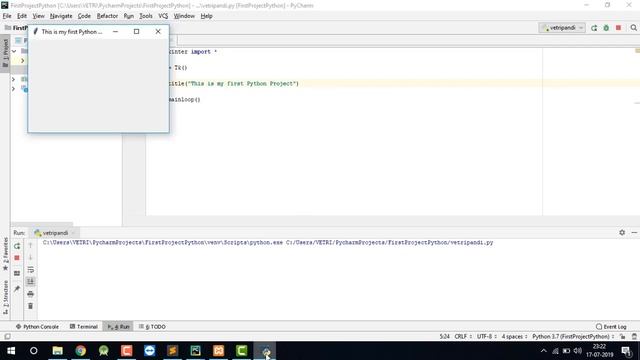This screenshot has width=640, height=360.
Task: Open the Tools menu
Action: (146, 16)
